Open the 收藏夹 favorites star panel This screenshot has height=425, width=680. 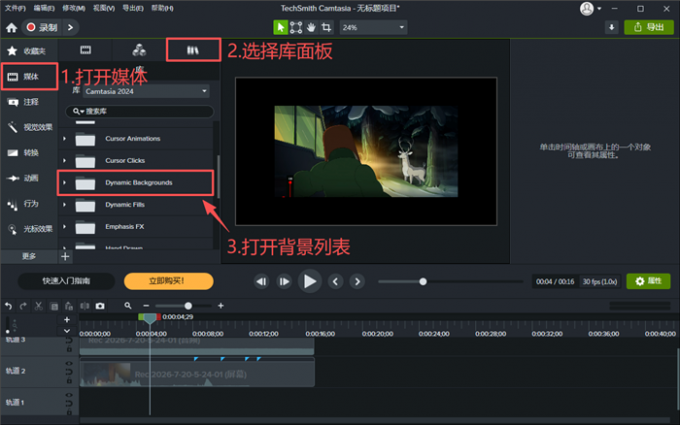tap(29, 51)
